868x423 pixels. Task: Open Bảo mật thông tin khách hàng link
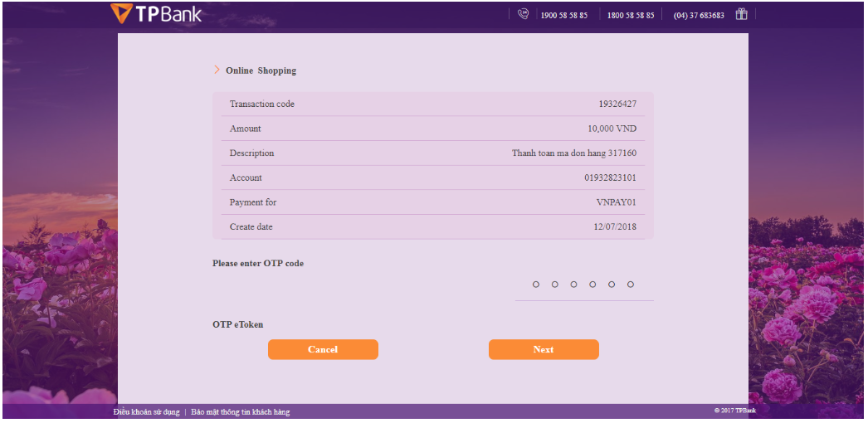pyautogui.click(x=241, y=412)
